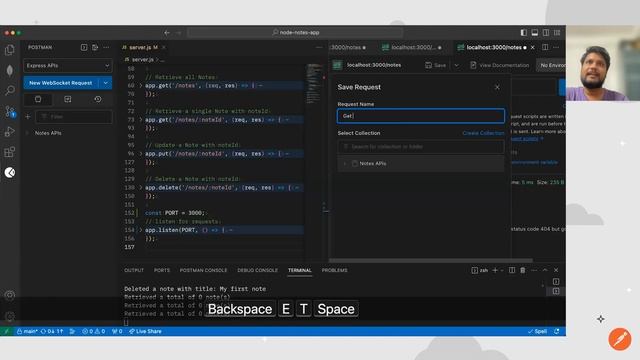This screenshot has width=640, height=360.
Task: Open the No Environment dropdown
Action: (552, 65)
